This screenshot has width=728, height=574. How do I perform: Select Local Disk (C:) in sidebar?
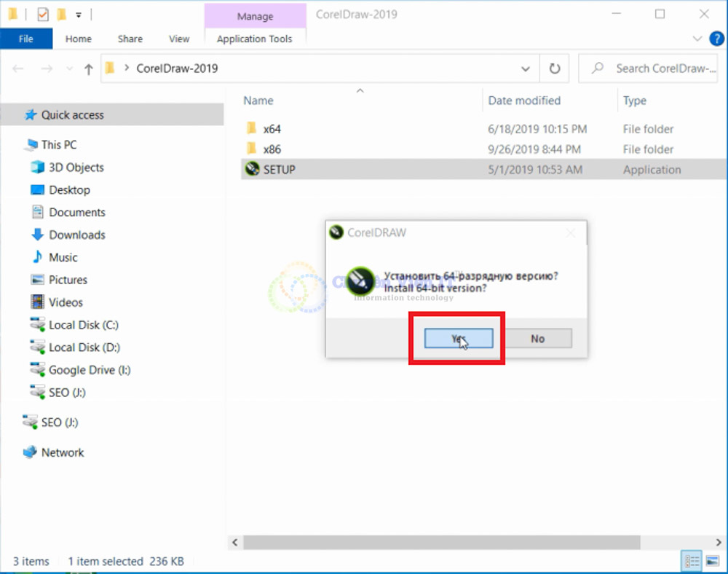(x=83, y=325)
